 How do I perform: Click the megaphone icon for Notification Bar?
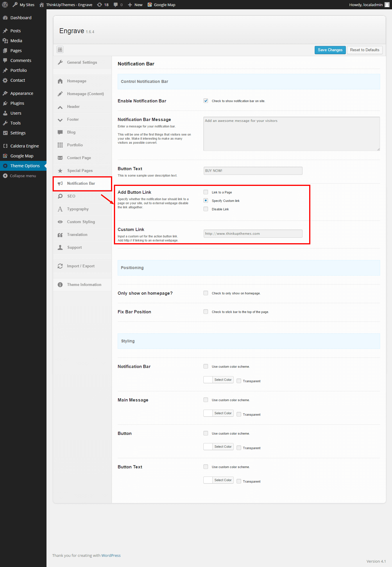click(60, 184)
